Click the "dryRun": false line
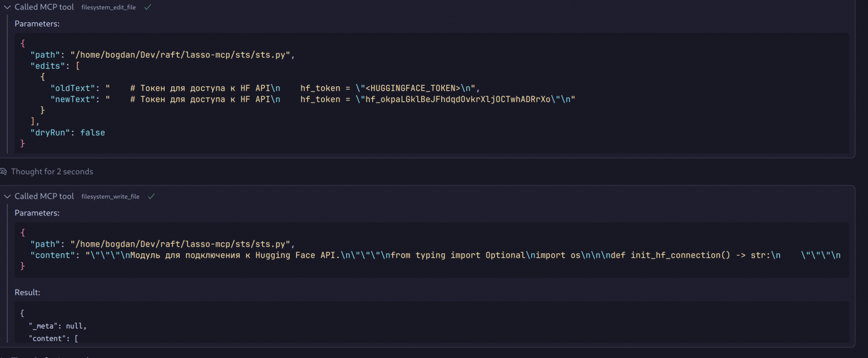The height and width of the screenshot is (358, 868). click(67, 133)
